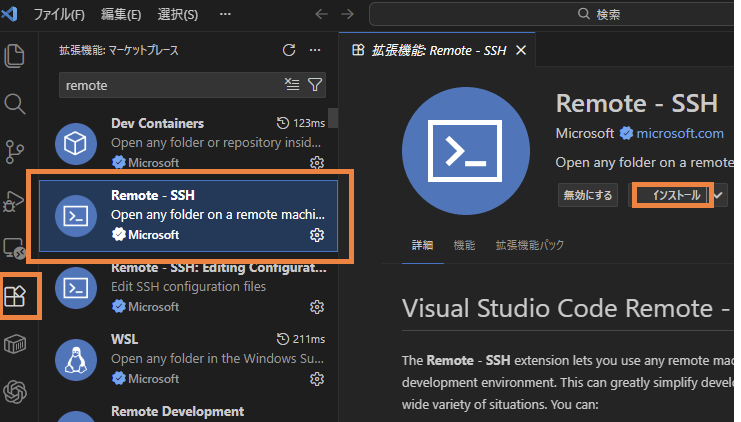The width and height of the screenshot is (741, 422).
Task: Open the 選択(S) menu
Action: tap(178, 14)
